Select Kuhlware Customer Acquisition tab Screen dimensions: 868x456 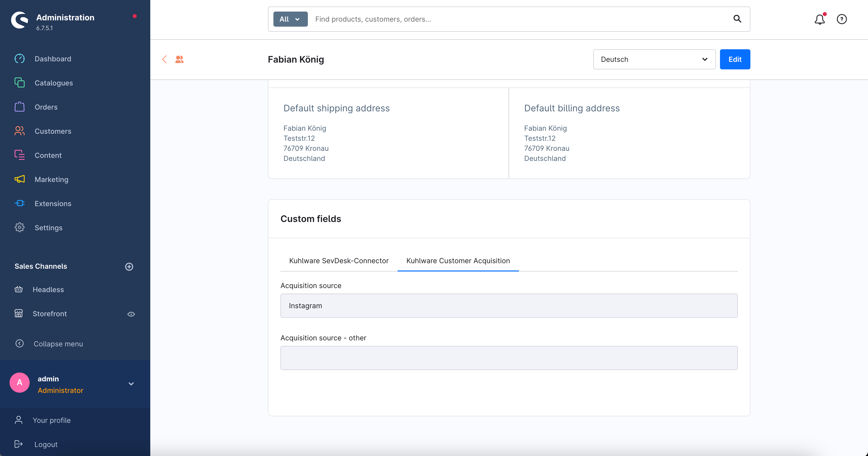tap(458, 260)
